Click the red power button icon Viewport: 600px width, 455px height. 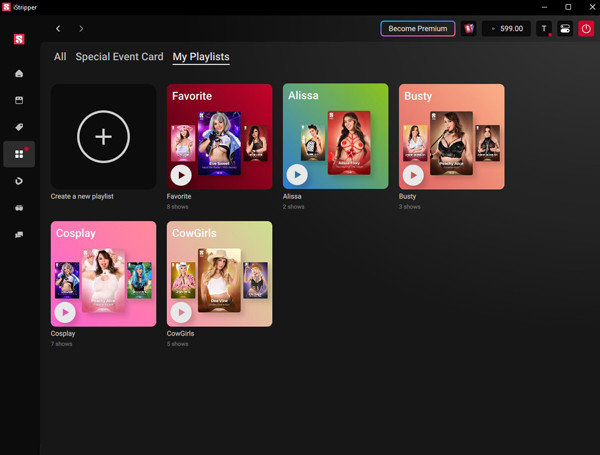pyautogui.click(x=586, y=29)
